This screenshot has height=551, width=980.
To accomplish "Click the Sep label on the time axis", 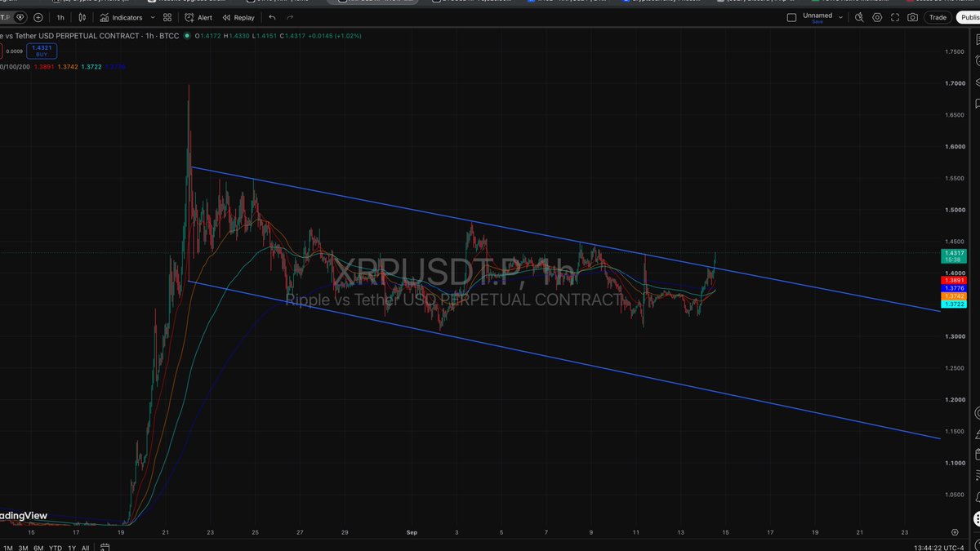I will point(412,531).
